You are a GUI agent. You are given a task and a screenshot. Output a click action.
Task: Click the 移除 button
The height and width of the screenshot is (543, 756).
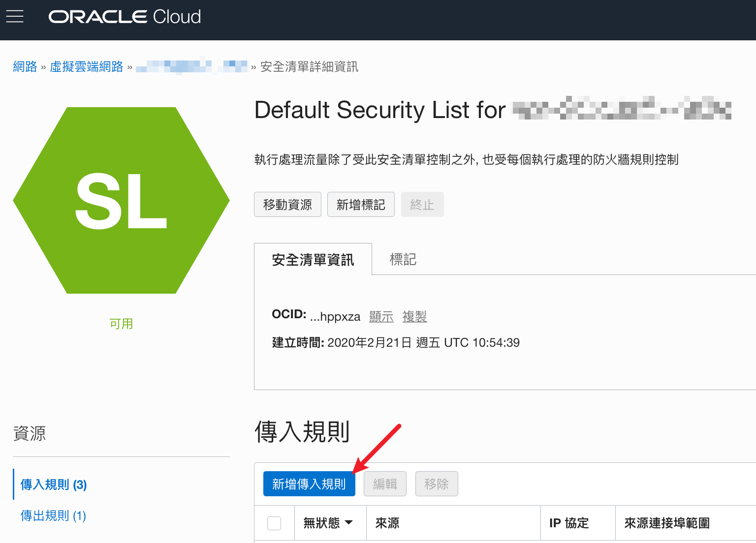437,484
